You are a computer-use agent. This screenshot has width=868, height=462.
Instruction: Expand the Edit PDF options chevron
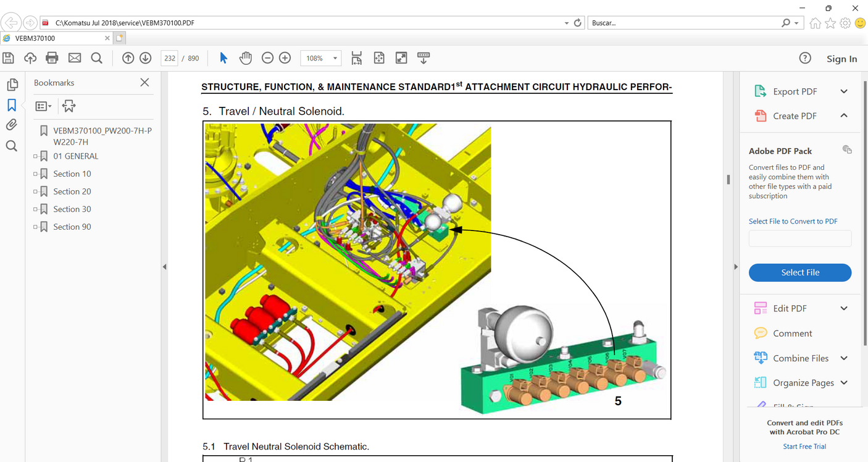pyautogui.click(x=844, y=308)
